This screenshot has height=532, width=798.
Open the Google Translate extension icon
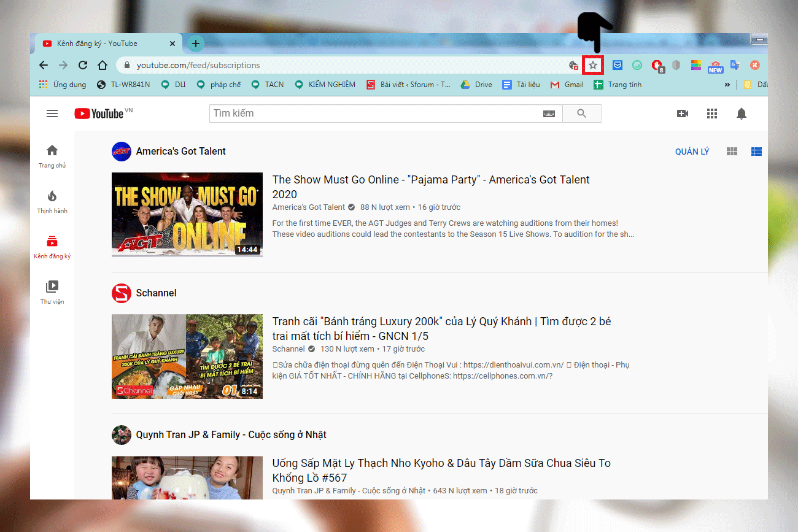735,65
